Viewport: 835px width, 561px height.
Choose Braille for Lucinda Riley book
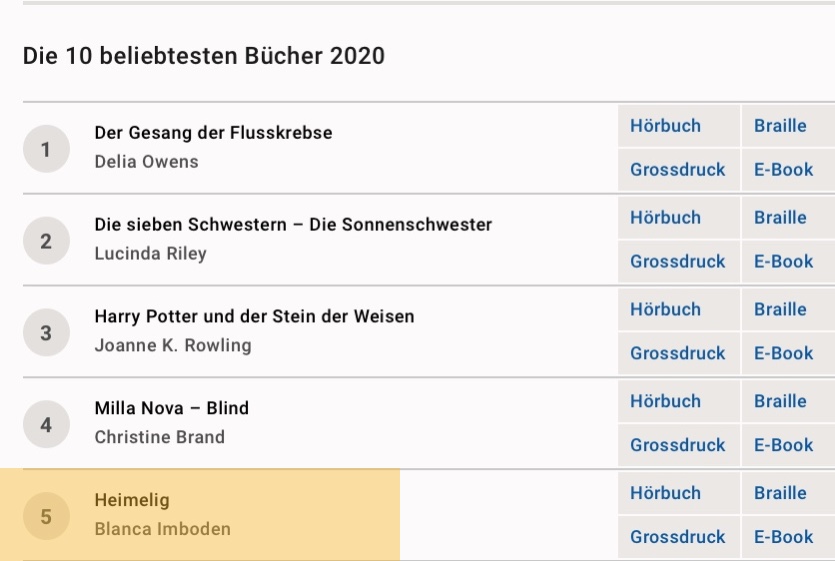click(788, 217)
